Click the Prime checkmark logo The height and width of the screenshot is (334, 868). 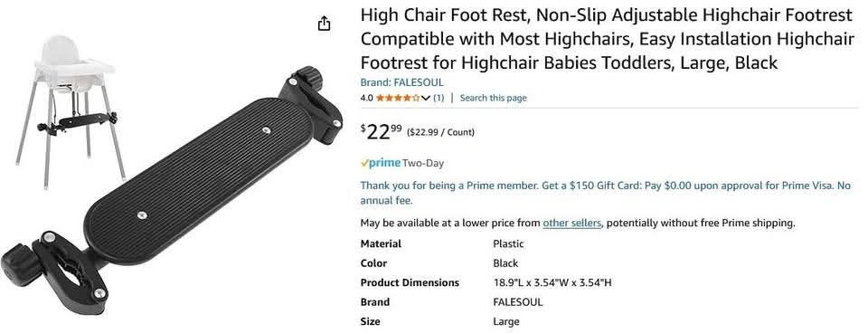[x=381, y=164]
